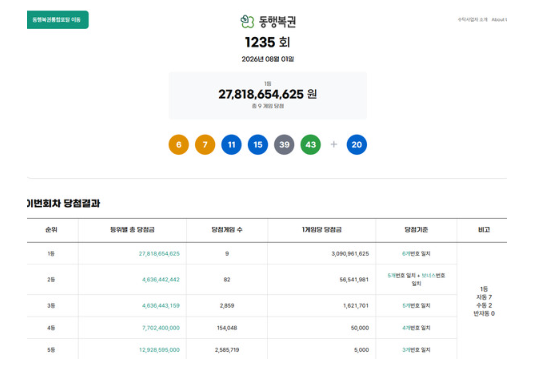Open the 수탁사업자 소개 link

tap(472, 20)
